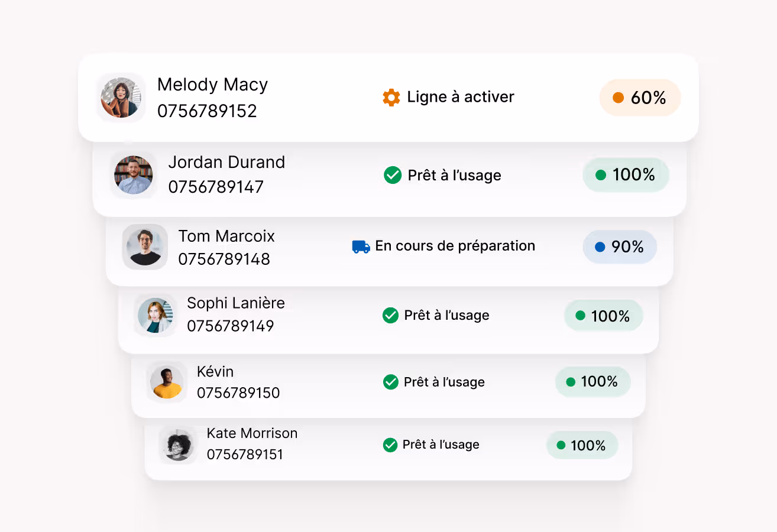Click the orange 60% progress badge
This screenshot has width=777, height=532.
(x=640, y=98)
